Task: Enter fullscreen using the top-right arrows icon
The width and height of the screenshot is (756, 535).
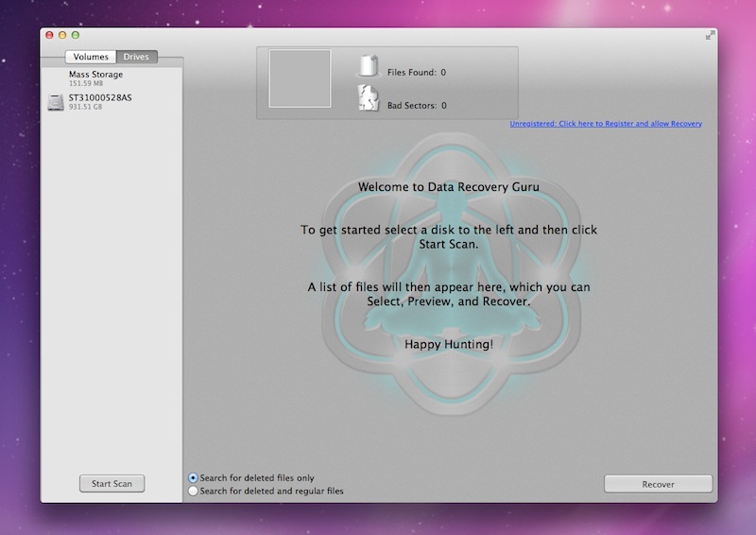Action: 710,35
